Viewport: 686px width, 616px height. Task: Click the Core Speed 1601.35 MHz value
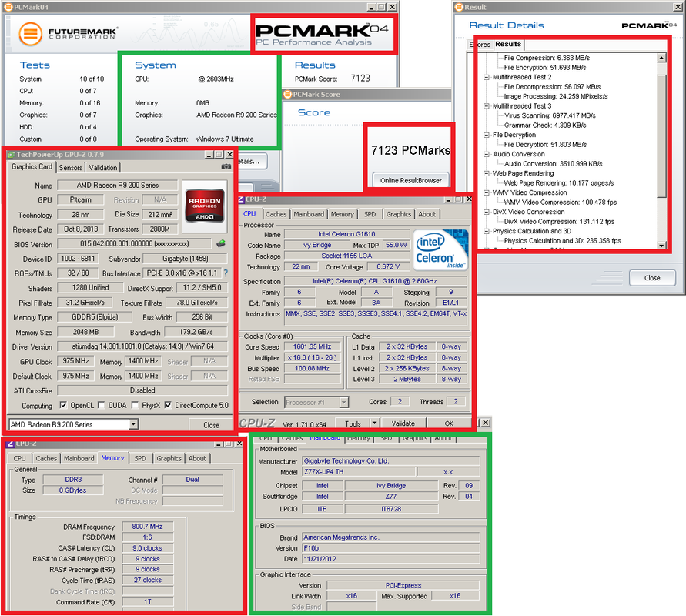312,346
